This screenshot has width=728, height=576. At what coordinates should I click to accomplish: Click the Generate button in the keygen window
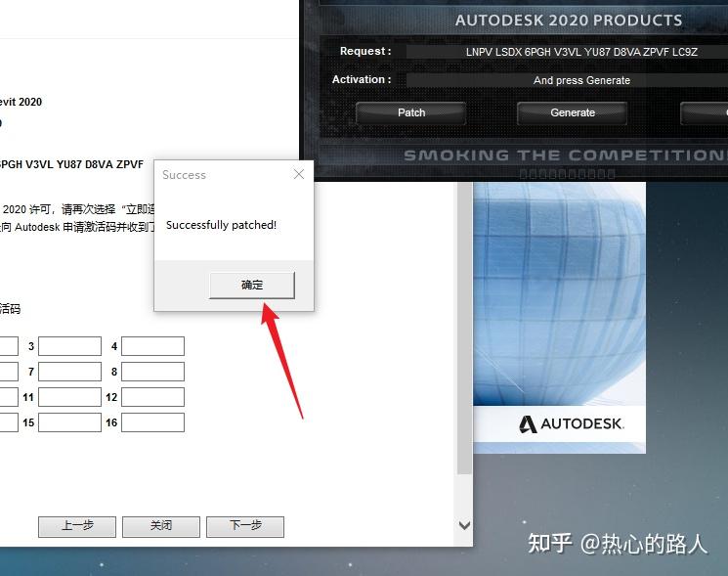572,112
